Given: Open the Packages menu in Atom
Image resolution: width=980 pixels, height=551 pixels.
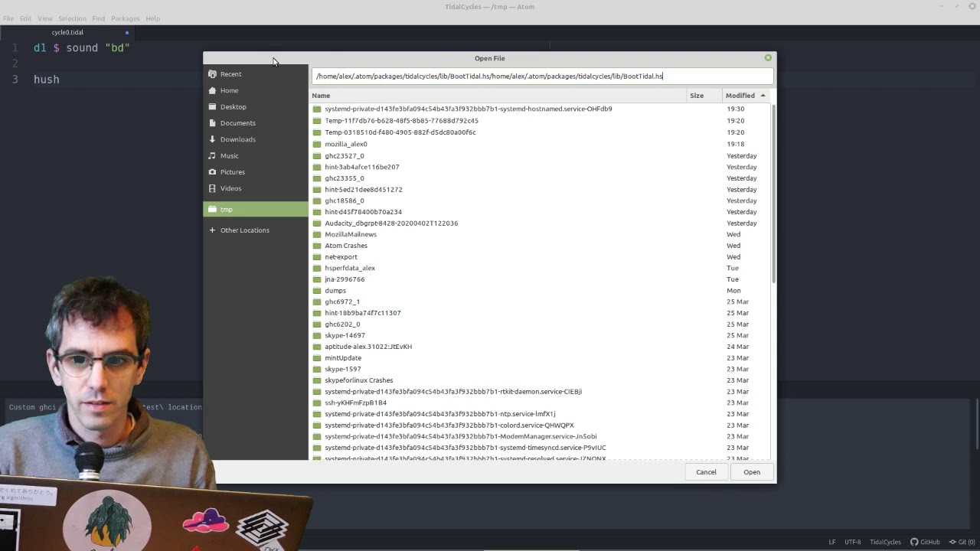Looking at the screenshot, I should coord(125,18).
